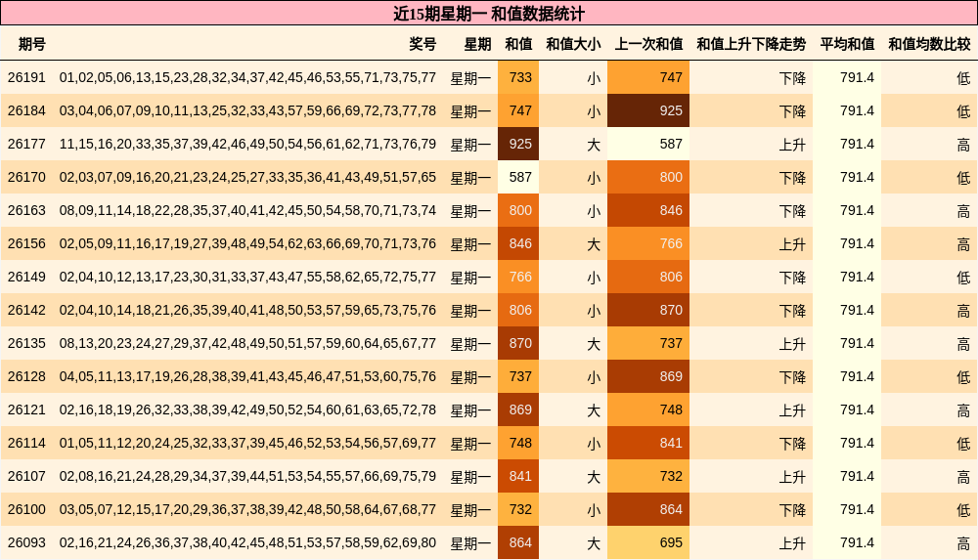Image resolution: width=978 pixels, height=560 pixels.
Task: Click the 和值 cell 737 in row 26128
Action: tap(518, 376)
